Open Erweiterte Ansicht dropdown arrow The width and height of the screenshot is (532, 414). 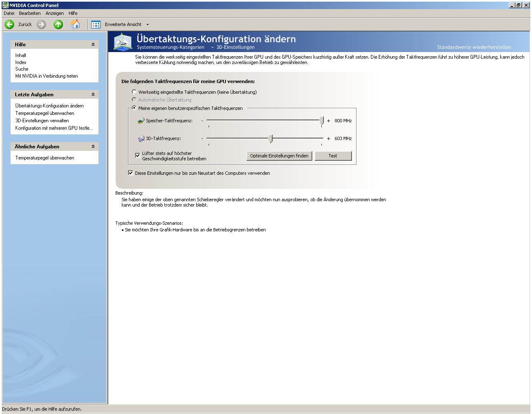(147, 24)
